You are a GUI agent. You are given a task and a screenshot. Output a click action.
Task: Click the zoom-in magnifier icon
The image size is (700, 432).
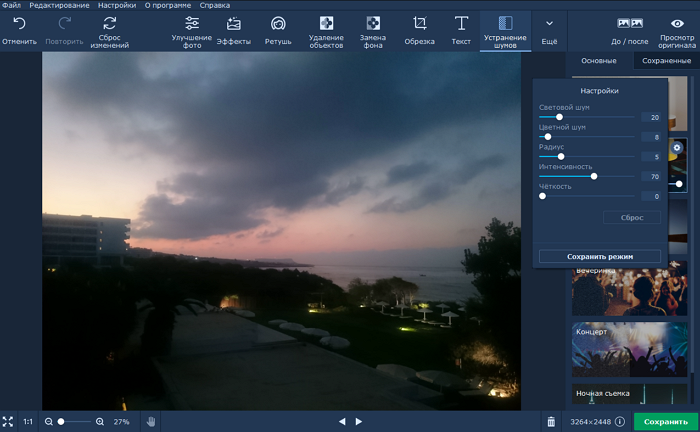tap(100, 422)
